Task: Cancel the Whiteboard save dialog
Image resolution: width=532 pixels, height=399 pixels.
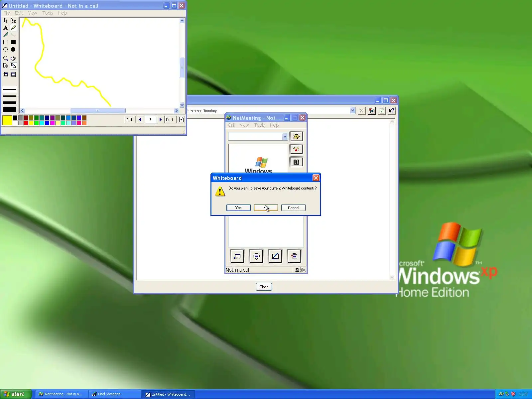Action: coord(293,208)
